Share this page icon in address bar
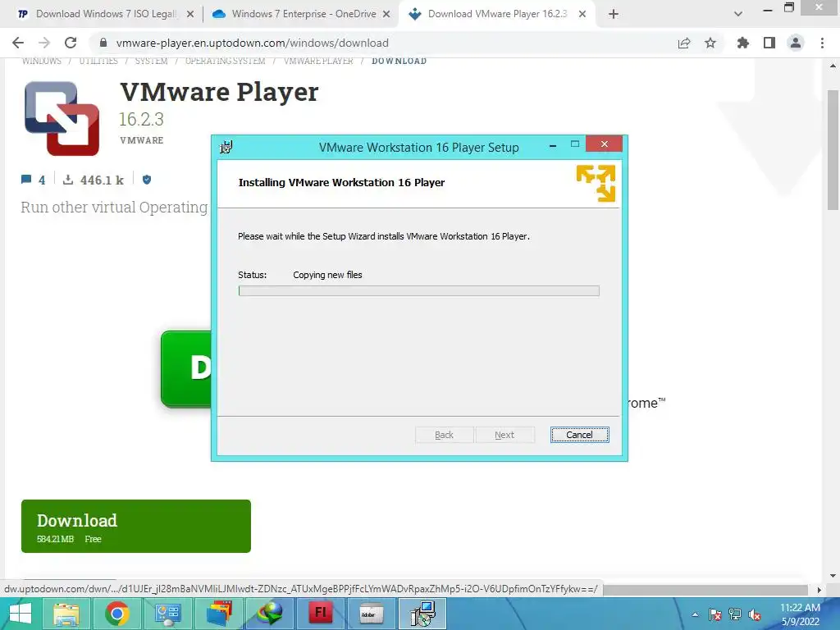This screenshot has width=840, height=630. pyautogui.click(x=684, y=43)
